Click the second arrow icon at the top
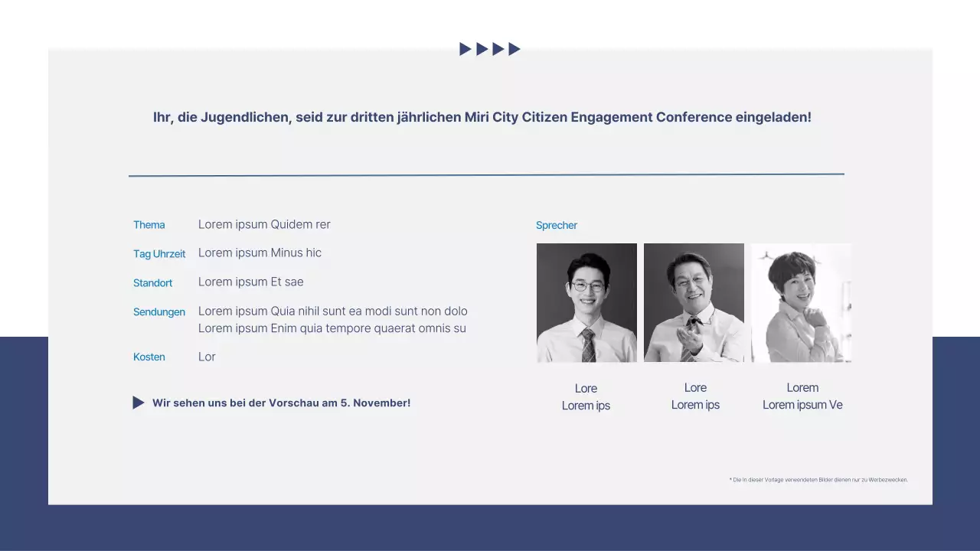The width and height of the screenshot is (980, 551). point(482,48)
